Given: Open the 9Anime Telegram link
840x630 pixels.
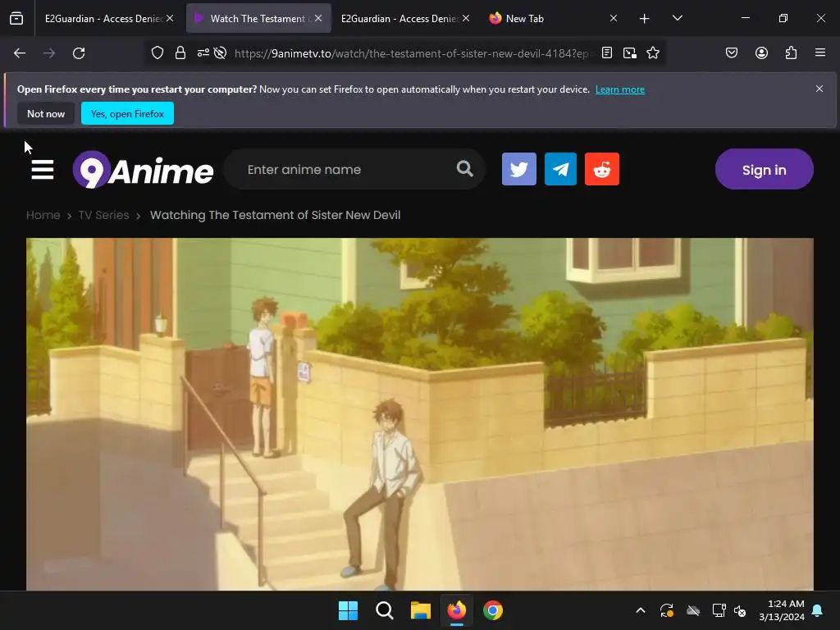Looking at the screenshot, I should (x=560, y=169).
